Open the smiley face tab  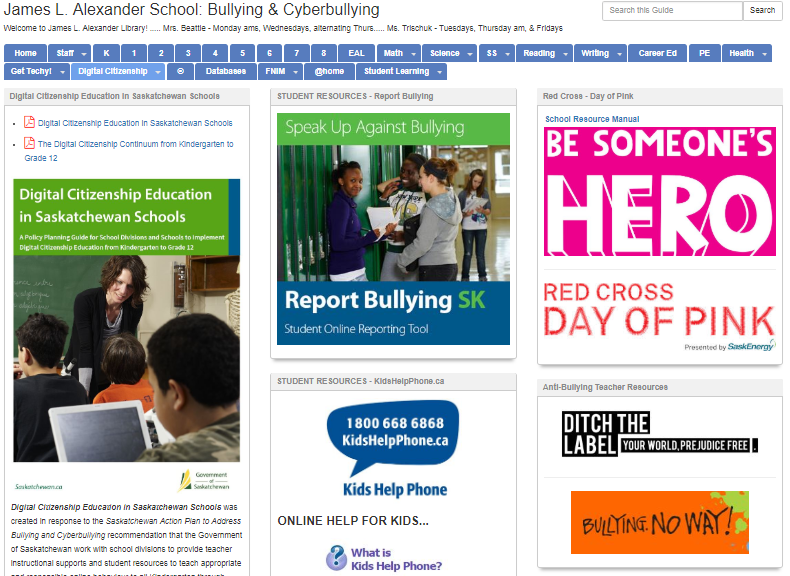(180, 72)
